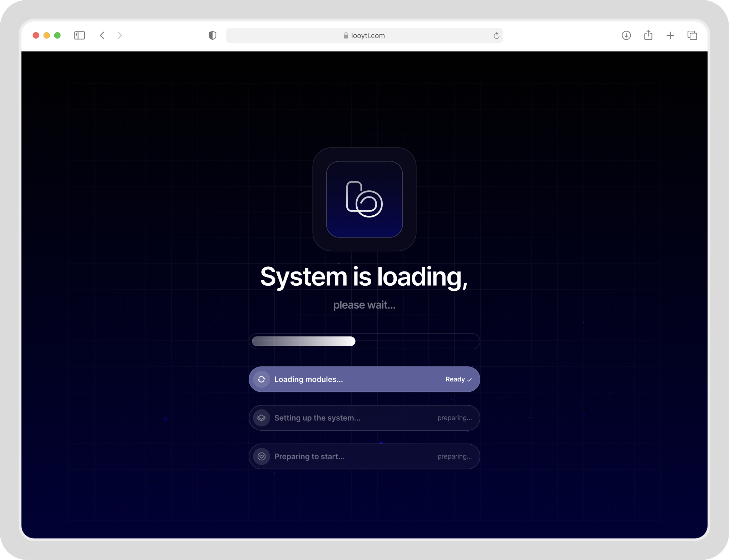Viewport: 729px width, 560px height.
Task: Go forward to next page
Action: [120, 35]
